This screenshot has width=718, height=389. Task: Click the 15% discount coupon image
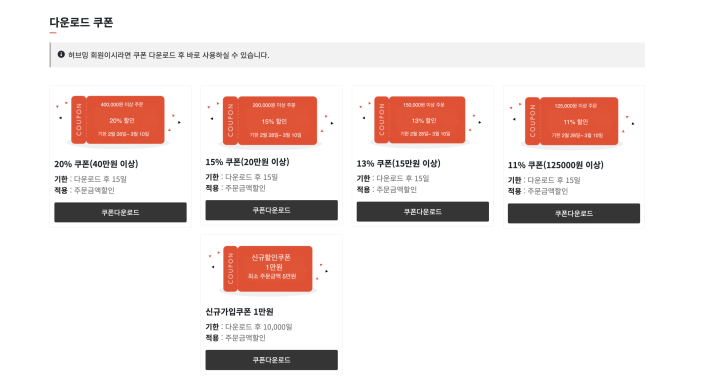271,121
